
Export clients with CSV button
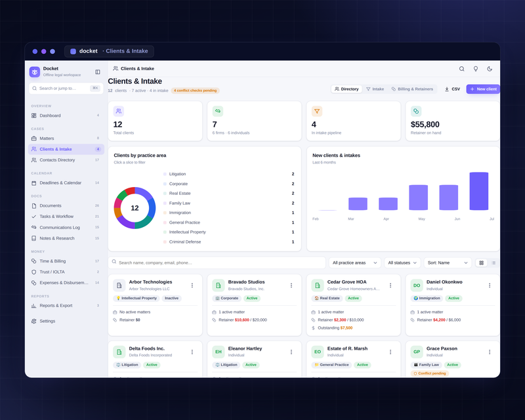[452, 89]
